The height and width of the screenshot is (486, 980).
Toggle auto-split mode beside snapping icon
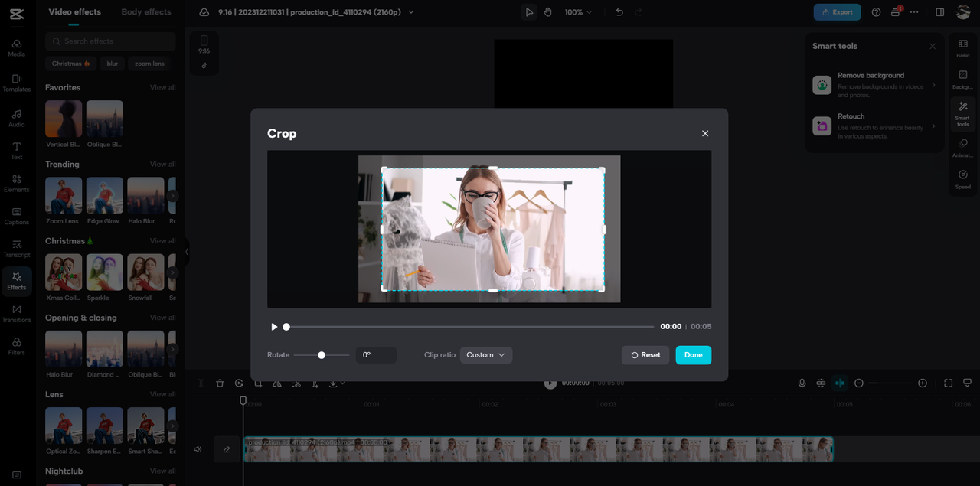839,383
